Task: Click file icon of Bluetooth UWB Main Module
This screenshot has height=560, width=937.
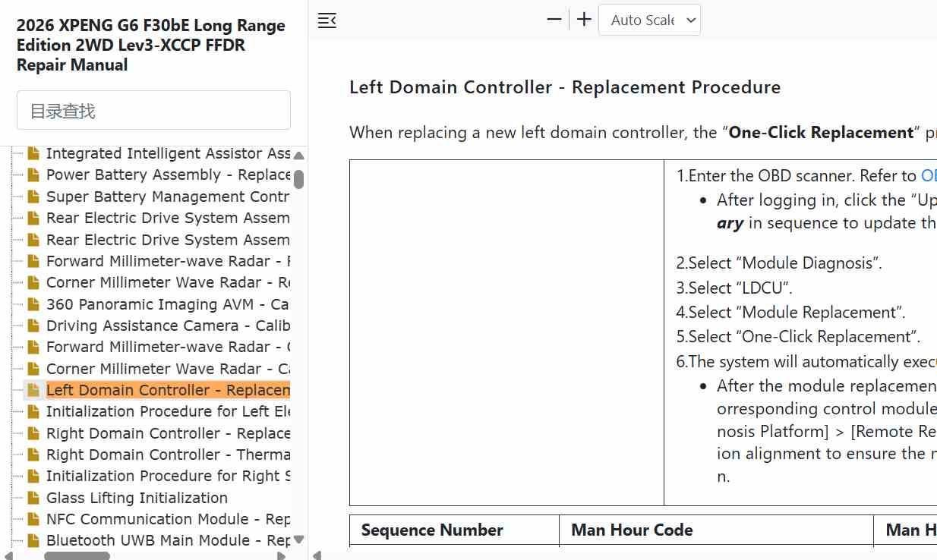Action: coord(33,540)
